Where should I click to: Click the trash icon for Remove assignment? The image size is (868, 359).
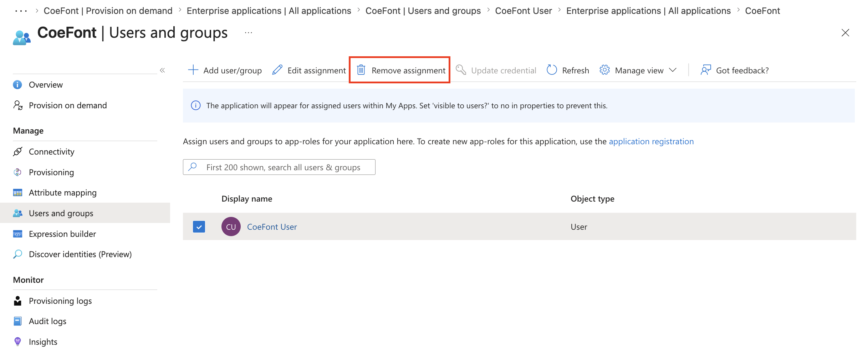[x=361, y=70]
